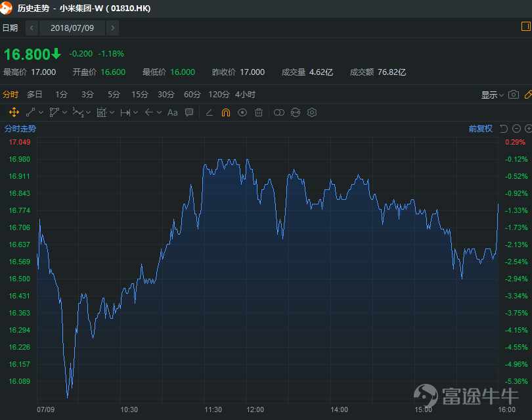Expand the line tool options arrow

pyautogui.click(x=41, y=112)
